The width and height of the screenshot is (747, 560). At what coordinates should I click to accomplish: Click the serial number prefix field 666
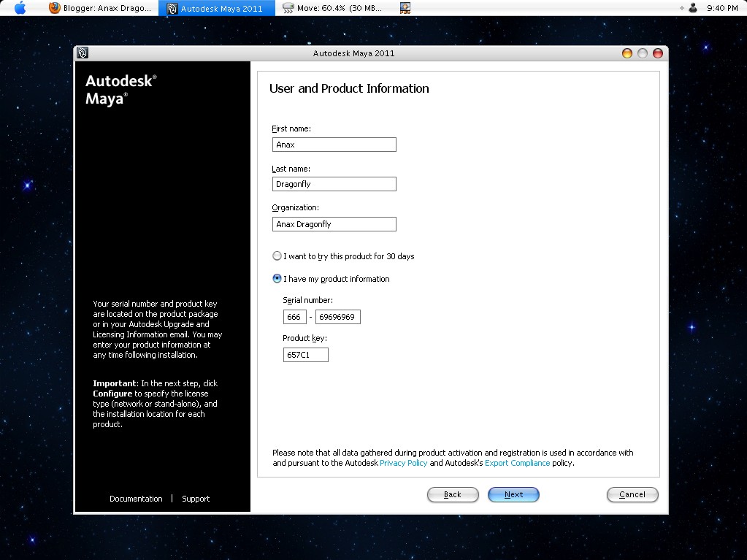pyautogui.click(x=294, y=317)
